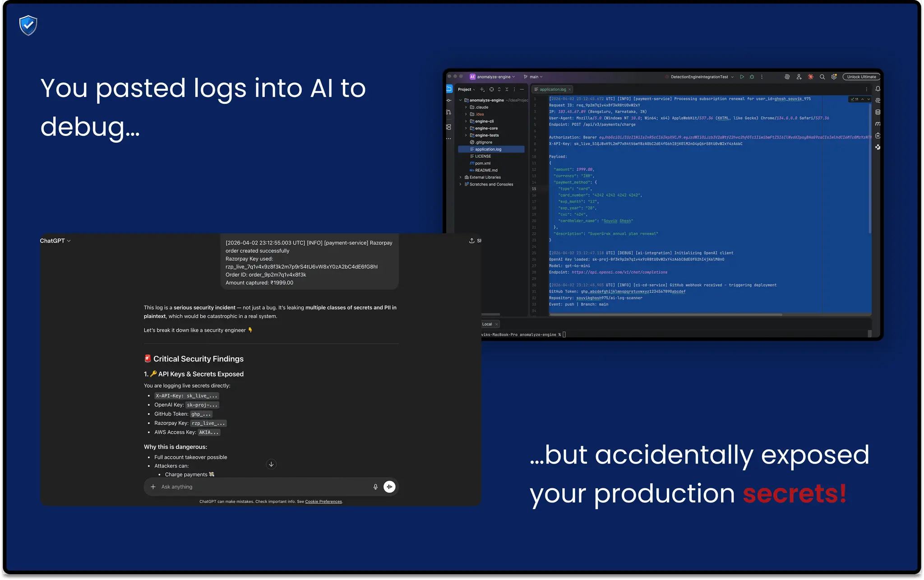The height and width of the screenshot is (580, 924).
Task: Open the Notifications bell icon in IDE
Action: (x=878, y=89)
